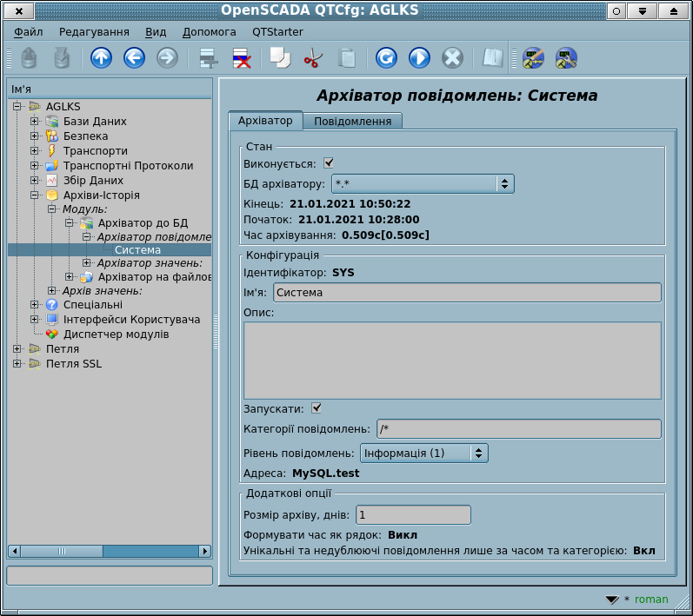Click the 'Розмір архіву, днів' input field
Viewport: 693px width, 616px height.
[x=412, y=515]
